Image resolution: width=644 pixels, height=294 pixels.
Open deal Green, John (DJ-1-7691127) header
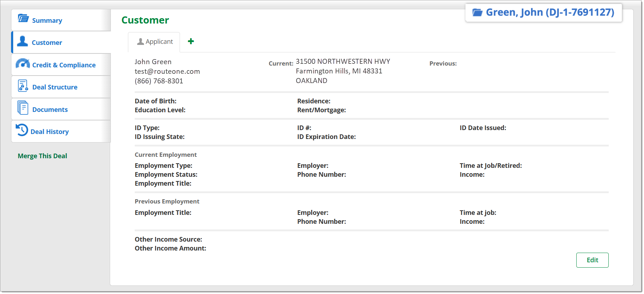point(544,12)
